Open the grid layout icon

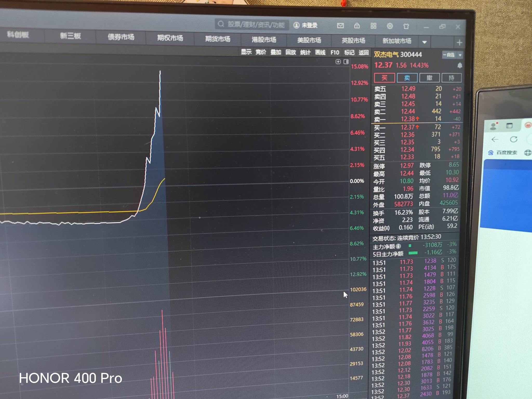coord(373,26)
